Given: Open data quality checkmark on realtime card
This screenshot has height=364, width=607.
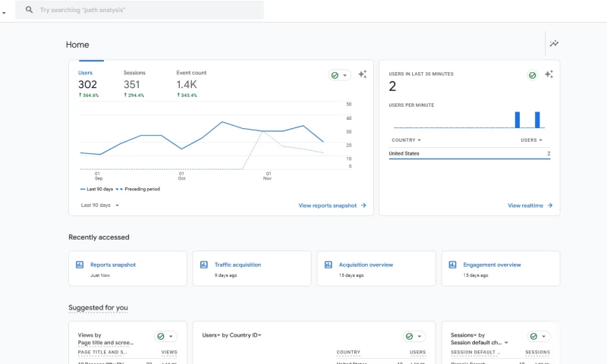Looking at the screenshot, I should pos(533,75).
